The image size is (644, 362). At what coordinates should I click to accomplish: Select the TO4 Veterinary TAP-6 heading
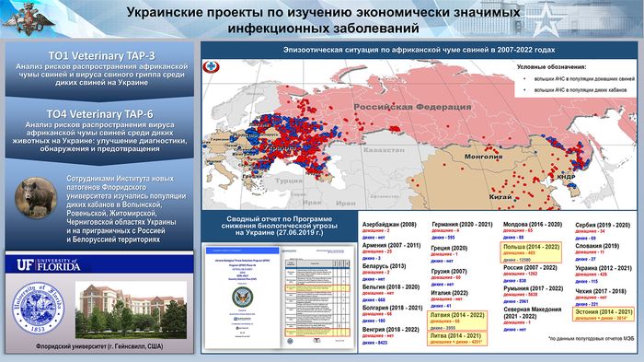click(x=99, y=114)
